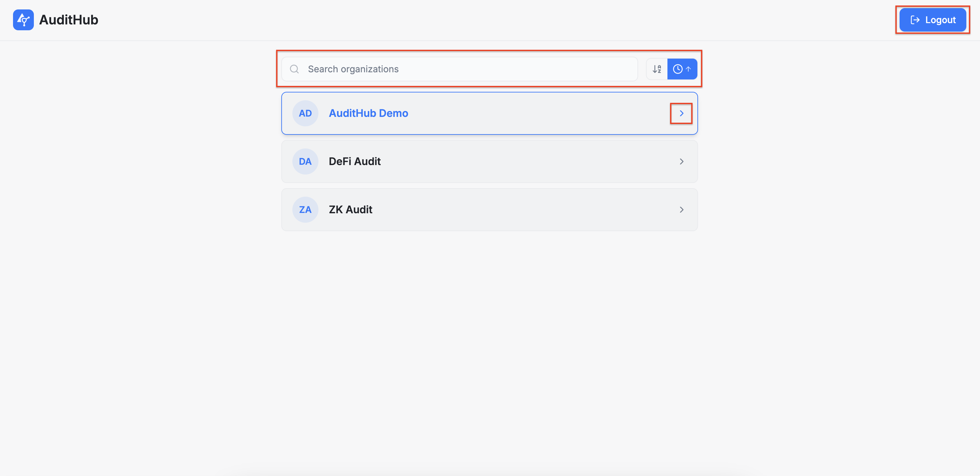
Task: Expand DeFi Audit using its chevron
Action: point(681,161)
